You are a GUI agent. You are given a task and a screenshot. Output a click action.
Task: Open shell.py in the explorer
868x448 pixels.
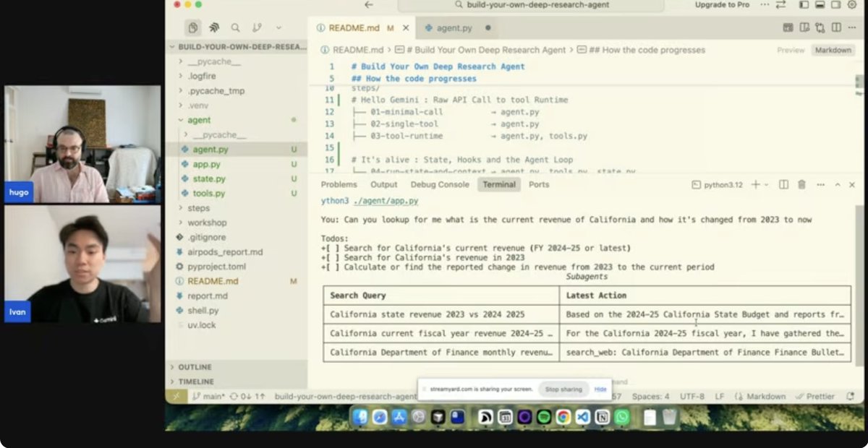(x=203, y=310)
